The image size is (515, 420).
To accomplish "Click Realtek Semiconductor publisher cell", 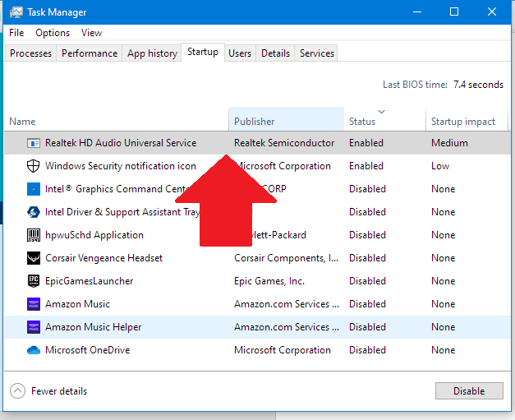I will (284, 143).
